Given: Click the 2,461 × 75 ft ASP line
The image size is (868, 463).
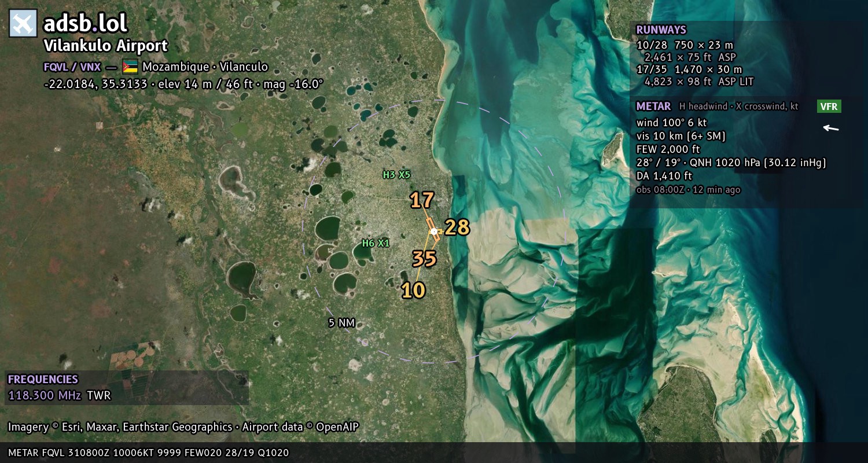Looking at the screenshot, I should (x=691, y=57).
